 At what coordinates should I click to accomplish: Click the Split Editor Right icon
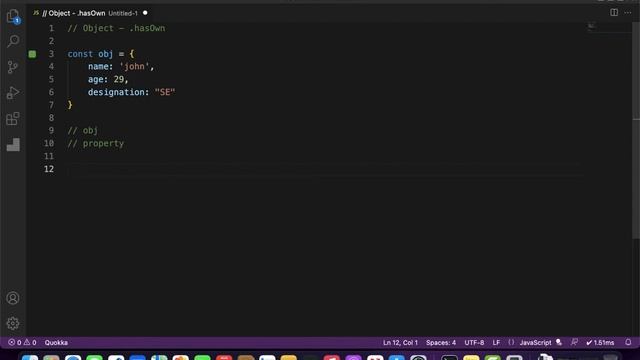614,13
